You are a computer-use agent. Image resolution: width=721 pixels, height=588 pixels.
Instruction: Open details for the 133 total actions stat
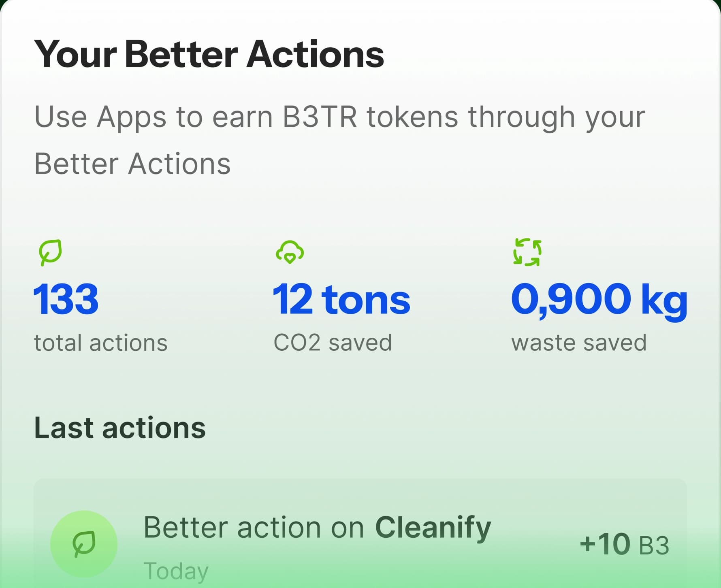66,299
